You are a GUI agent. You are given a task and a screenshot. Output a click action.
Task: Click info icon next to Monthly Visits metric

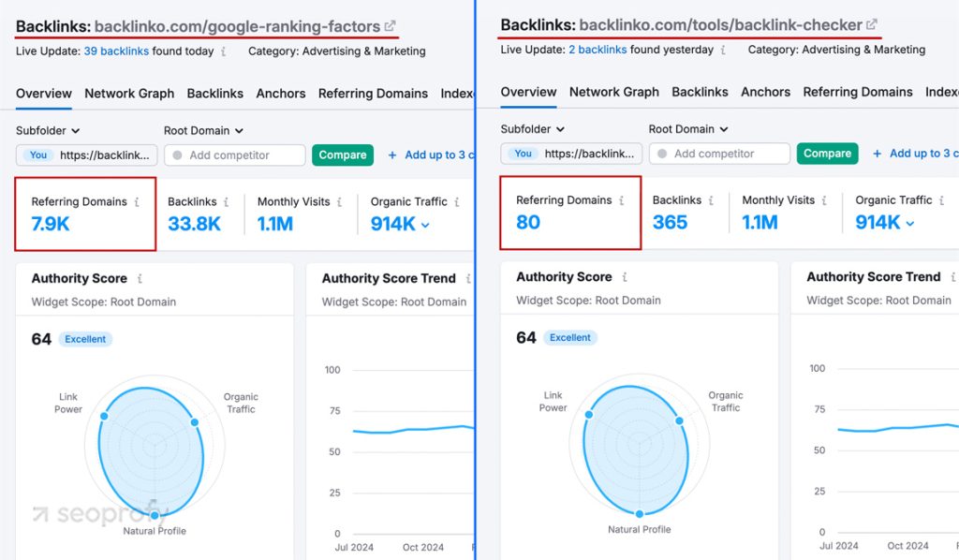coord(338,202)
